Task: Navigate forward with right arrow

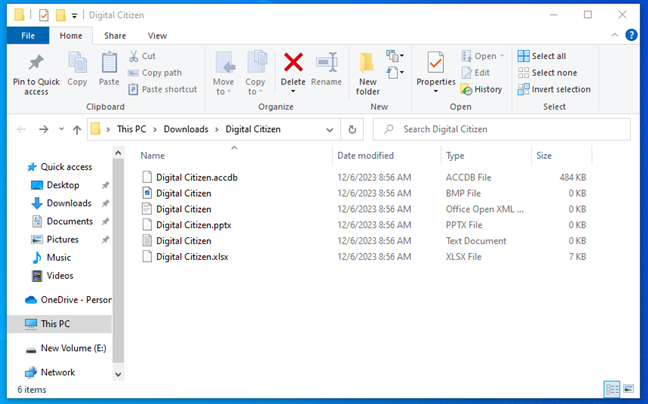Action: [43, 130]
